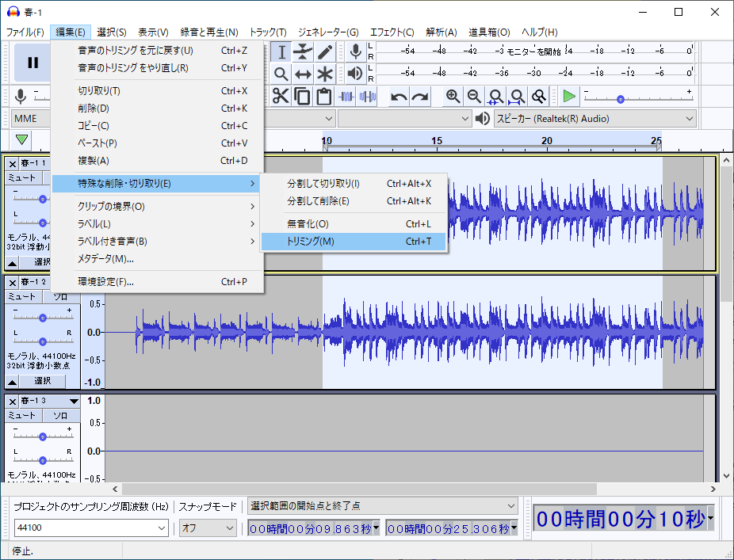Enable Solo on the 春-1 2 track
This screenshot has height=560, width=734.
(62, 295)
